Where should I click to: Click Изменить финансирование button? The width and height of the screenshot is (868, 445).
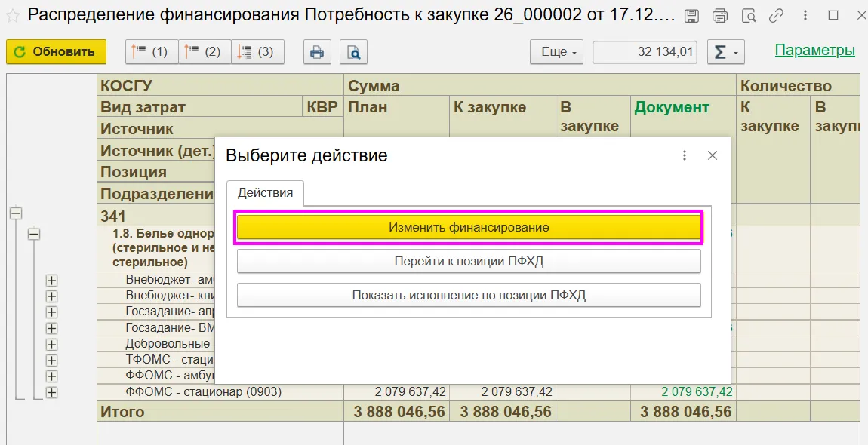469,227
